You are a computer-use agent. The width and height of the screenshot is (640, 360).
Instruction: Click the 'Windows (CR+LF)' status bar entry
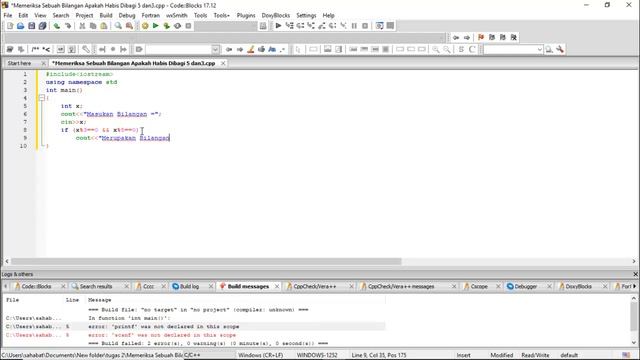coord(260,355)
